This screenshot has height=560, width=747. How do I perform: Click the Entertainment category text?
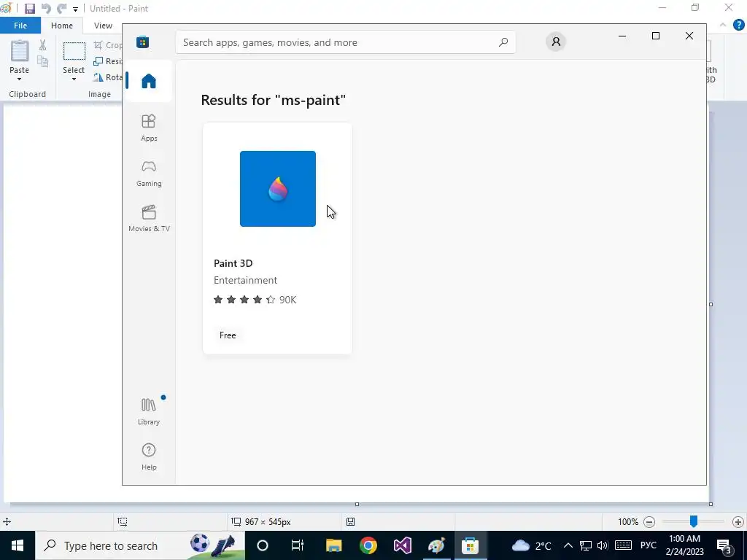click(x=245, y=281)
